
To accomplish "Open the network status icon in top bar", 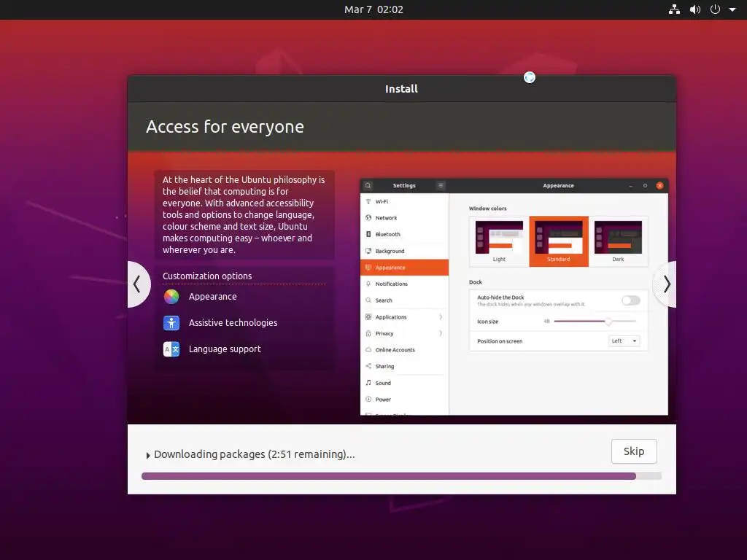I will (x=674, y=9).
